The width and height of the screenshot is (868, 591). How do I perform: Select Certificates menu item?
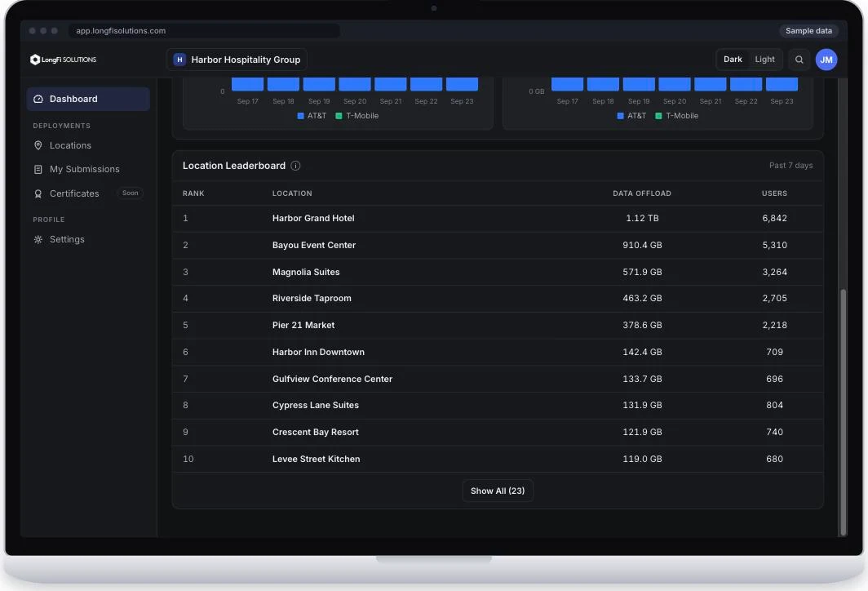pyautogui.click(x=88, y=193)
